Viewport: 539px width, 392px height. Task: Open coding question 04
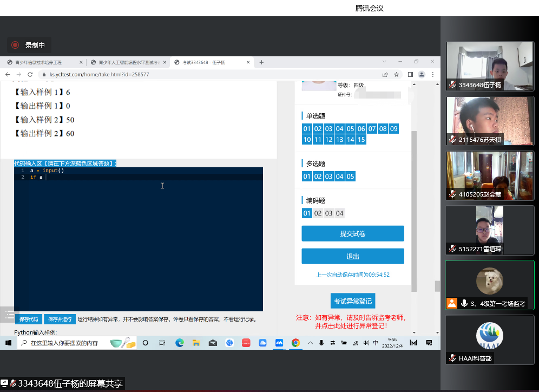[340, 213]
